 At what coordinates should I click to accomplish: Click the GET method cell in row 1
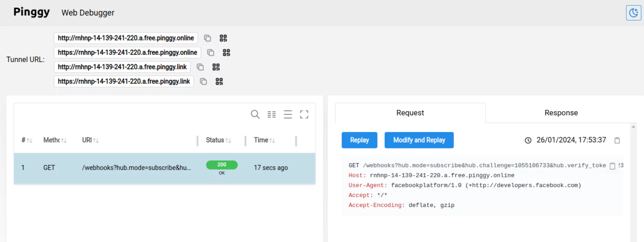(x=49, y=168)
